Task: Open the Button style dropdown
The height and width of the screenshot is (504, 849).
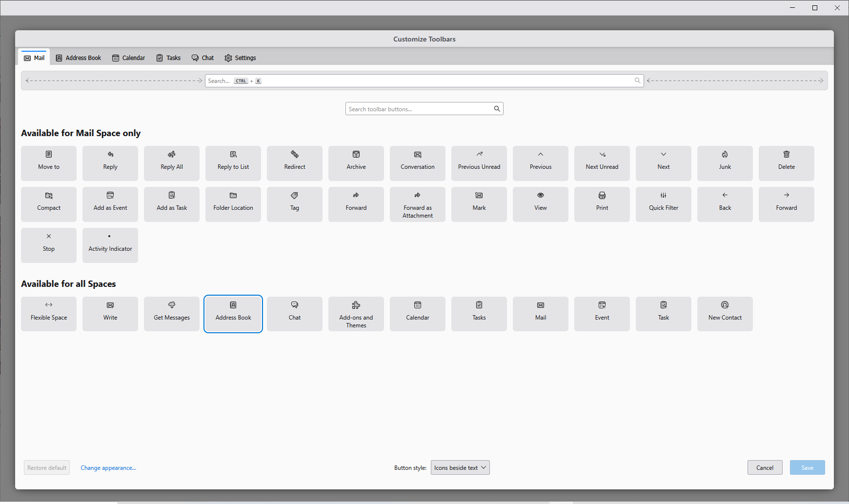Action: (x=460, y=467)
